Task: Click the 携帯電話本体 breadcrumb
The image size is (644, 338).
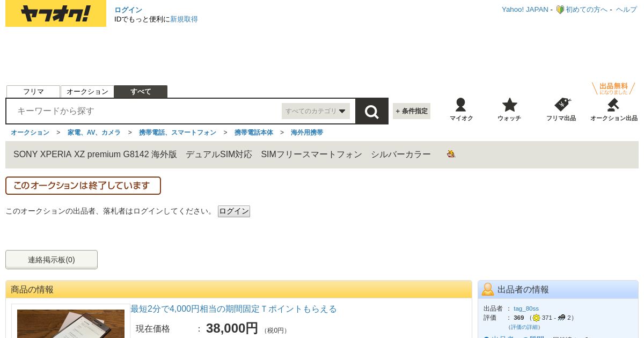Action: [254, 133]
